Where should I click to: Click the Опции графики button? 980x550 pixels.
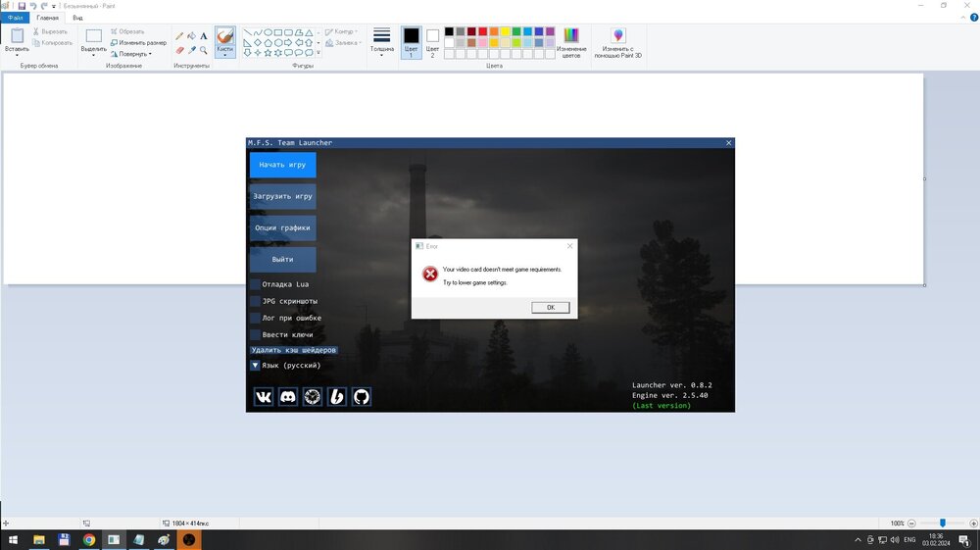point(282,228)
